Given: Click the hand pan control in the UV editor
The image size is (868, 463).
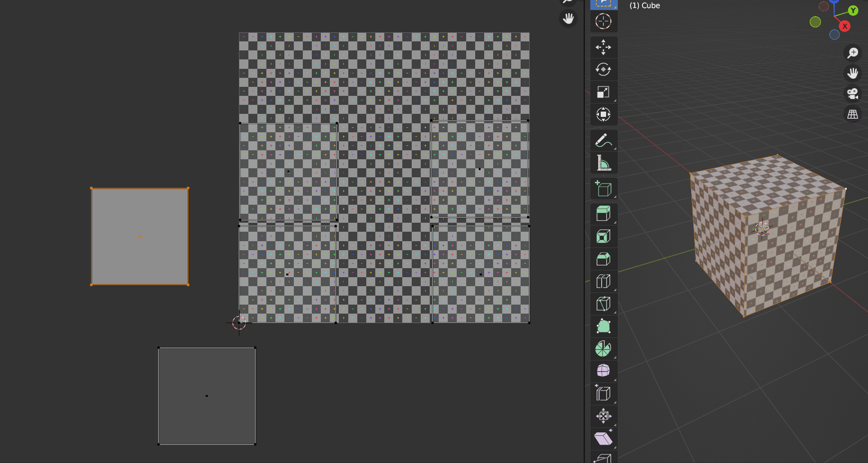Looking at the screenshot, I should (568, 19).
